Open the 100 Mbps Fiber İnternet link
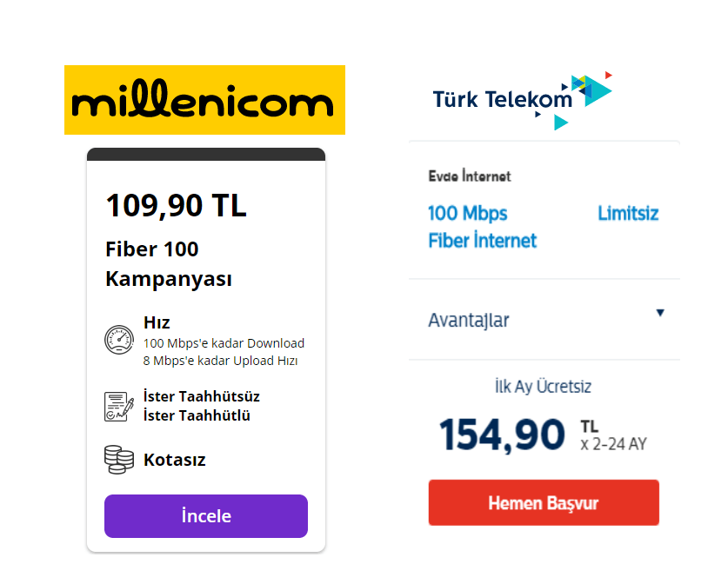 coord(482,227)
